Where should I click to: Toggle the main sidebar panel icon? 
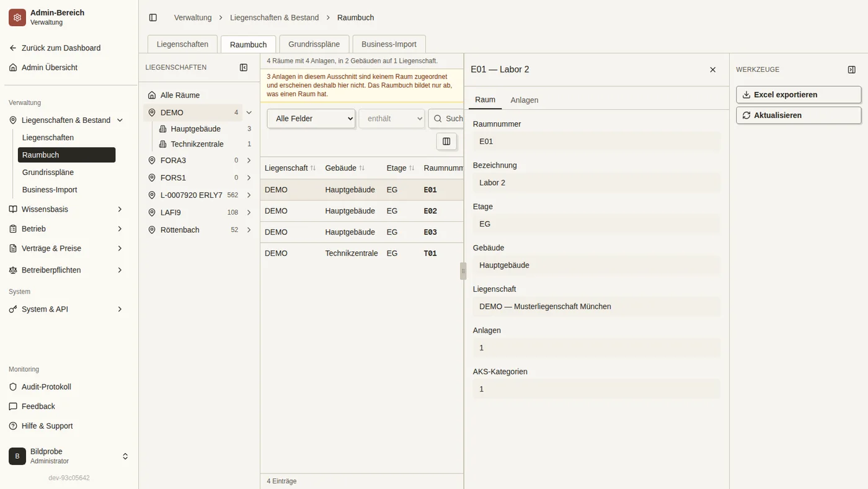153,17
